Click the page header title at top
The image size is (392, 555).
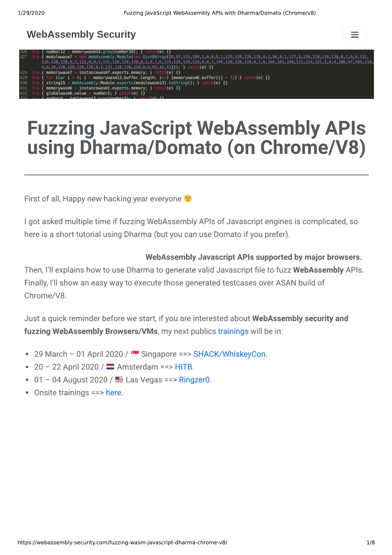coord(219,13)
